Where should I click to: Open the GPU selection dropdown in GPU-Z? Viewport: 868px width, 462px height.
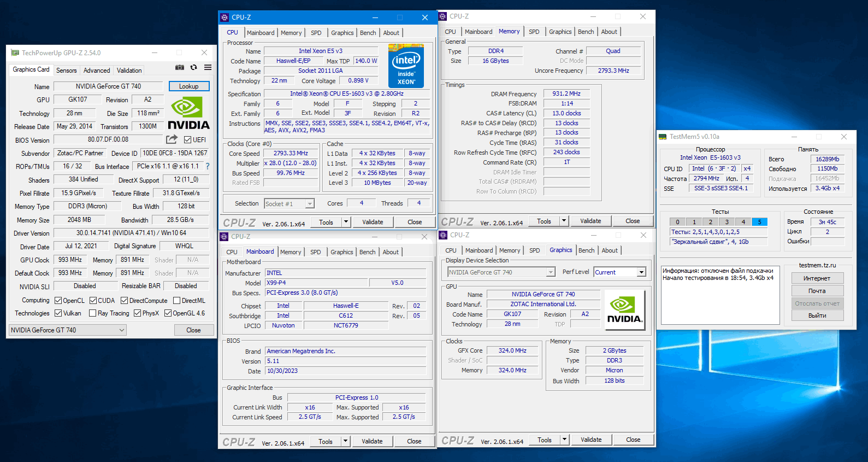(x=68, y=330)
